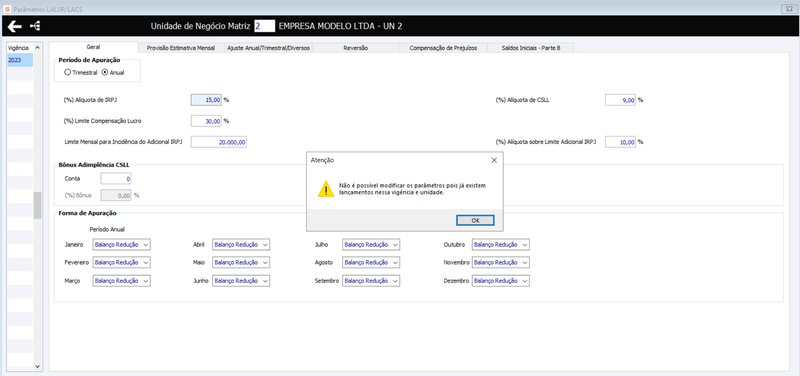Open the Setembro dropdown
Viewport: 800px width, 376px height.
[371, 281]
